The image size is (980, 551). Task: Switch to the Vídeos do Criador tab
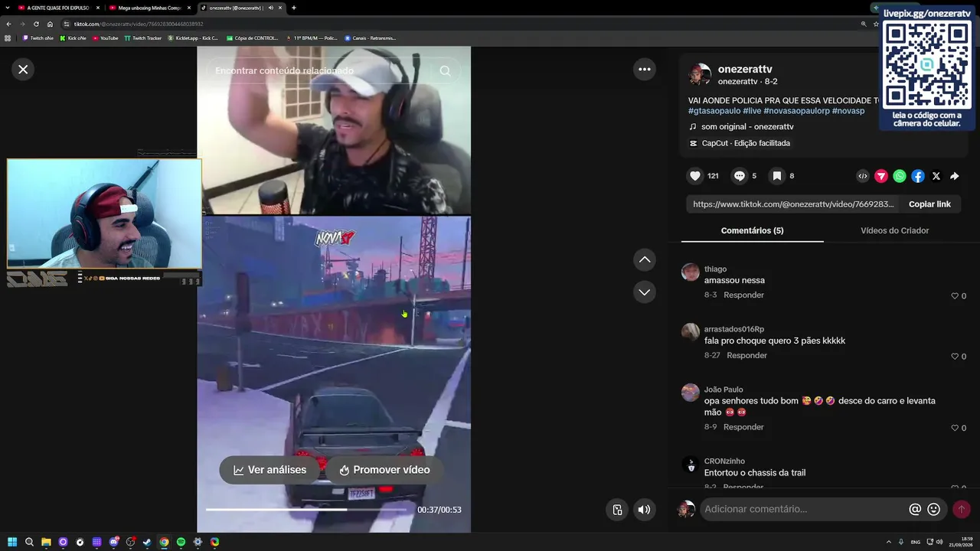pyautogui.click(x=894, y=230)
